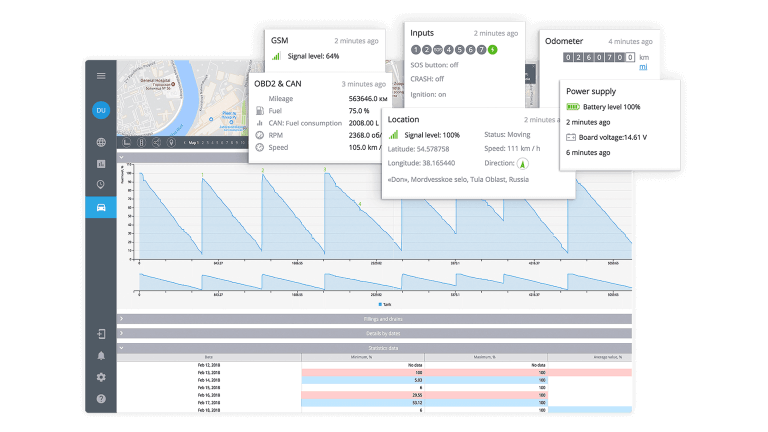
Task: Open the reports chart icon in the sidebar
Action: 101,164
